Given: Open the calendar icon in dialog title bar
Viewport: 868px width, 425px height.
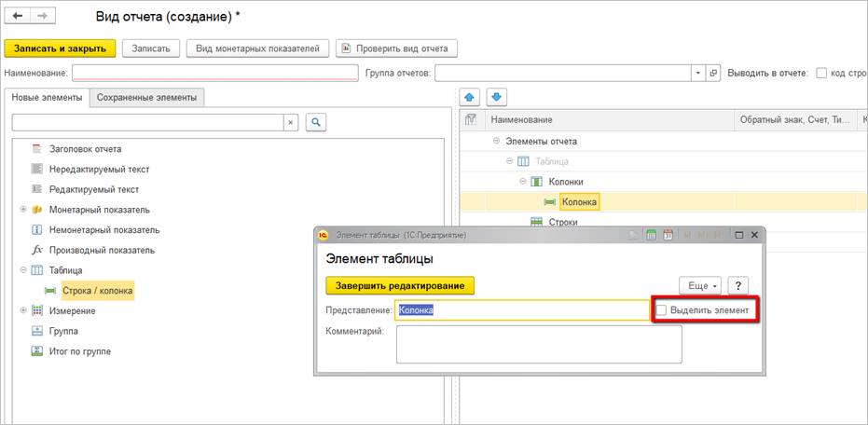Looking at the screenshot, I should coord(668,235).
